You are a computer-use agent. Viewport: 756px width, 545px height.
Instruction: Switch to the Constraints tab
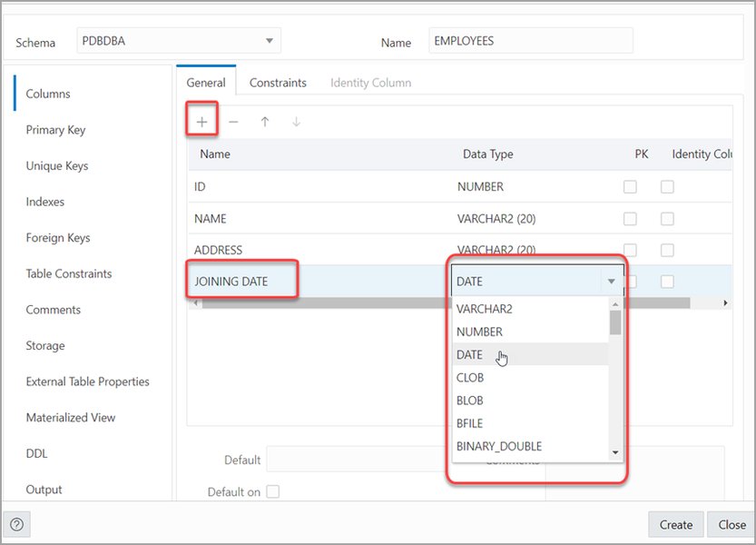pyautogui.click(x=278, y=83)
